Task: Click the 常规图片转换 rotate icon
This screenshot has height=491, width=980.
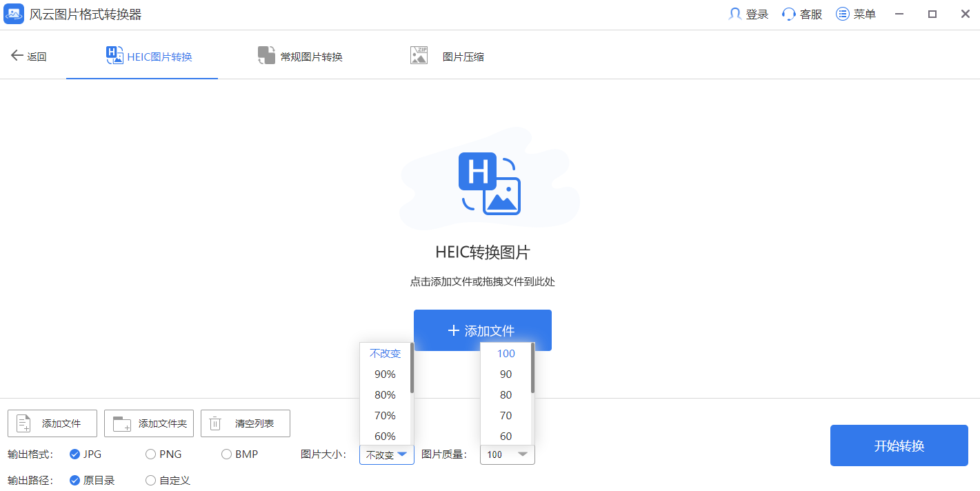Action: (266, 55)
